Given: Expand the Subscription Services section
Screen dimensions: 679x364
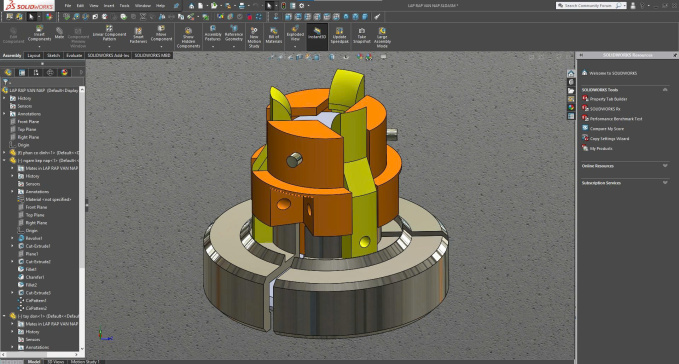Looking at the screenshot, I should point(665,183).
